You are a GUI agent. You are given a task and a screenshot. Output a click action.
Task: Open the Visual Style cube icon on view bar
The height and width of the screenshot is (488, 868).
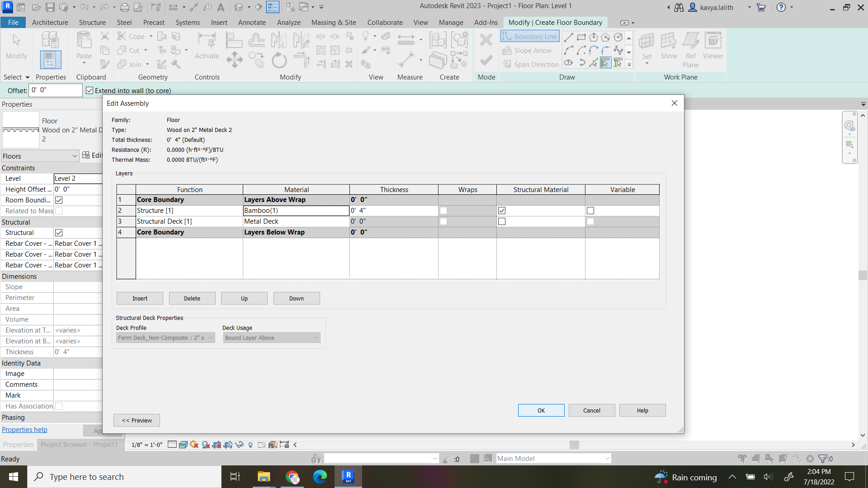coord(183,445)
